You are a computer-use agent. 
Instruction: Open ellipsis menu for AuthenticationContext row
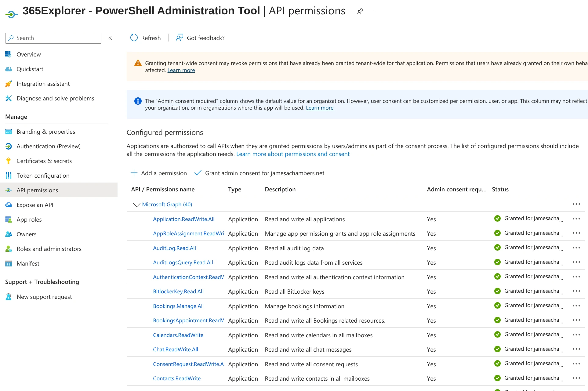coord(576,277)
